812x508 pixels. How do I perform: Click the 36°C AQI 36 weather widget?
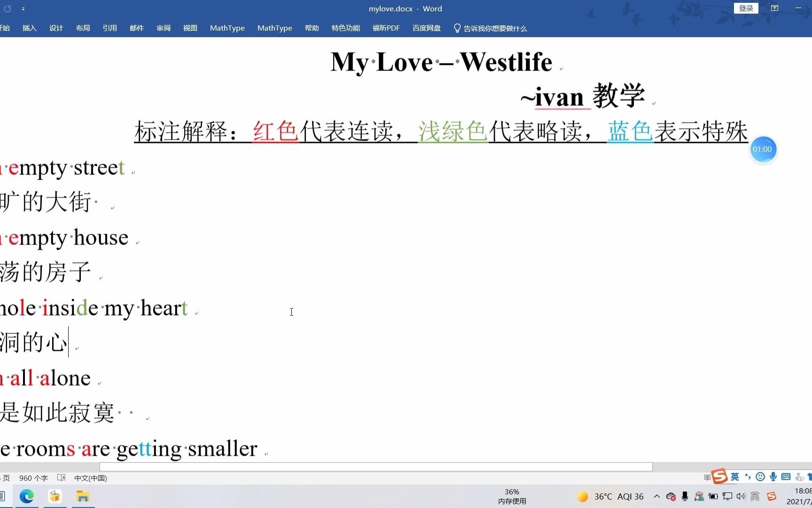tap(610, 497)
